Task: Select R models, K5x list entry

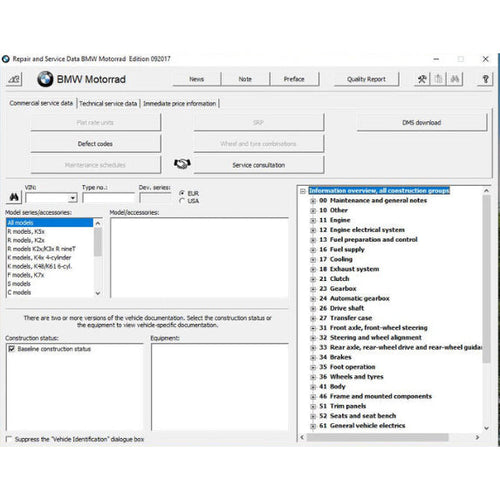Action: coord(49,231)
